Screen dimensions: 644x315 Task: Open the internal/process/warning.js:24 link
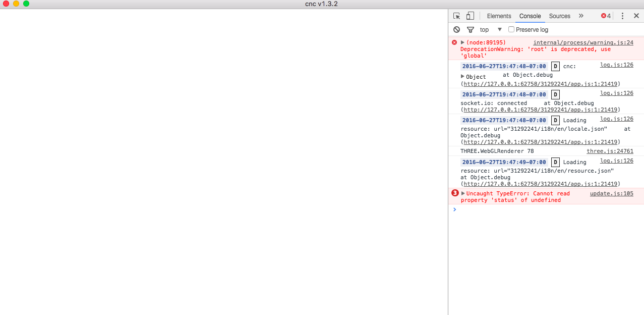(583, 43)
